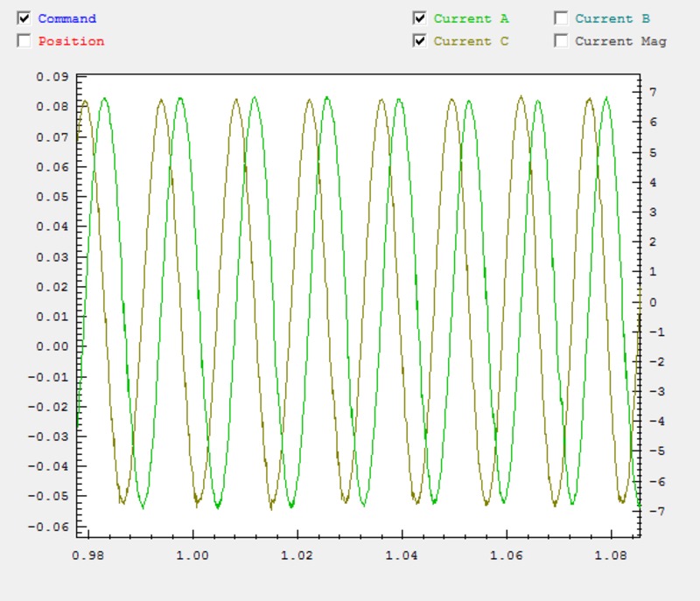Click the 0.09 left axis label
Screen dimensions: 700x601
(52, 77)
